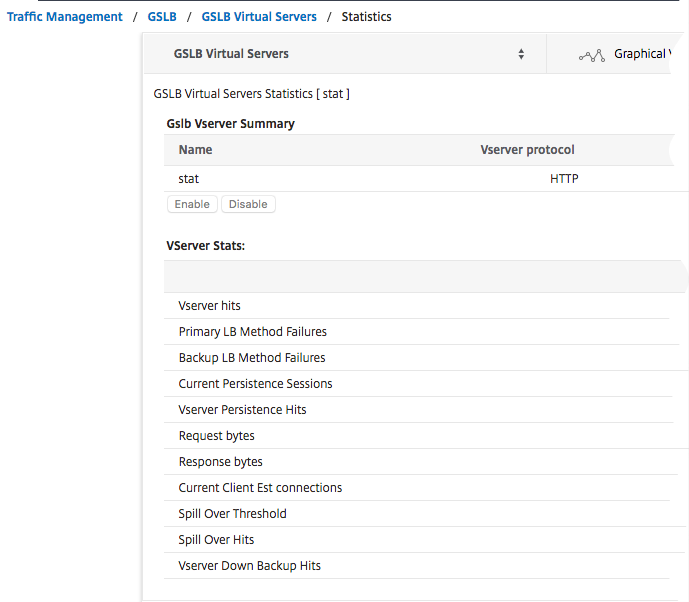Image resolution: width=689 pixels, height=602 pixels.
Task: Click the Enable button
Action: pos(192,204)
